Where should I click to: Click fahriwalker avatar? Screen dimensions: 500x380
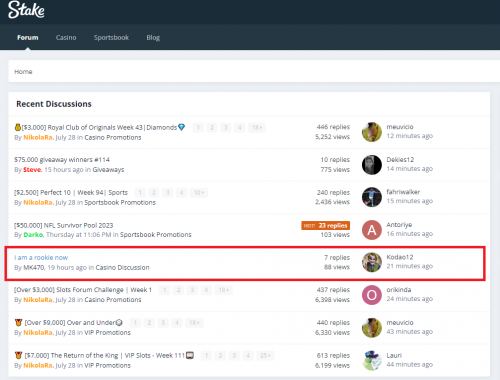372,197
